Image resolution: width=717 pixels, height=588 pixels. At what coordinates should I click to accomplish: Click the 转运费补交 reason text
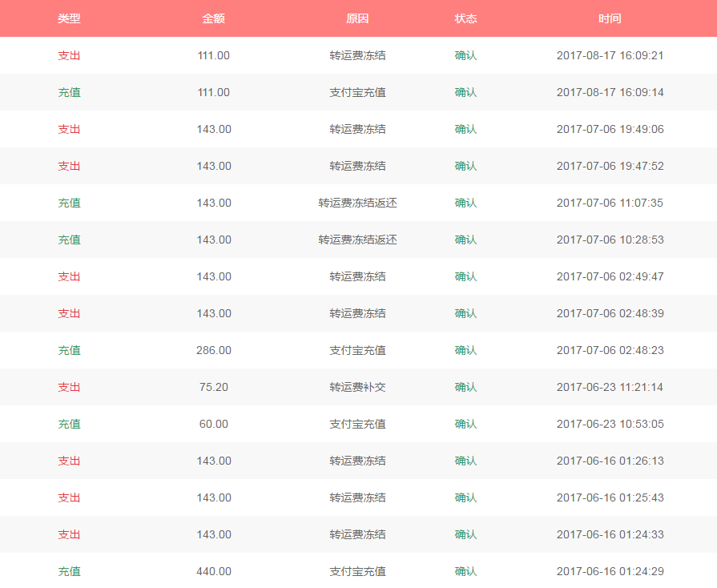pos(357,388)
